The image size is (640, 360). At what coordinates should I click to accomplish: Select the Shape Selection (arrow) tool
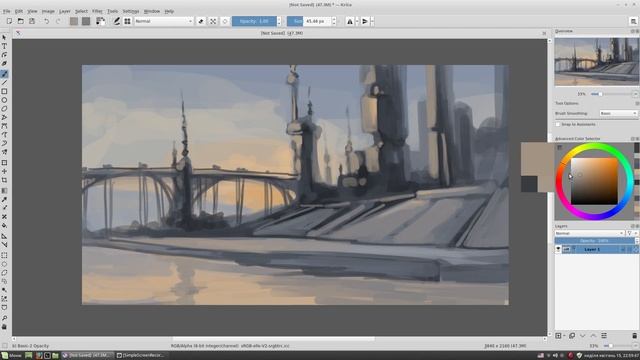4,38
